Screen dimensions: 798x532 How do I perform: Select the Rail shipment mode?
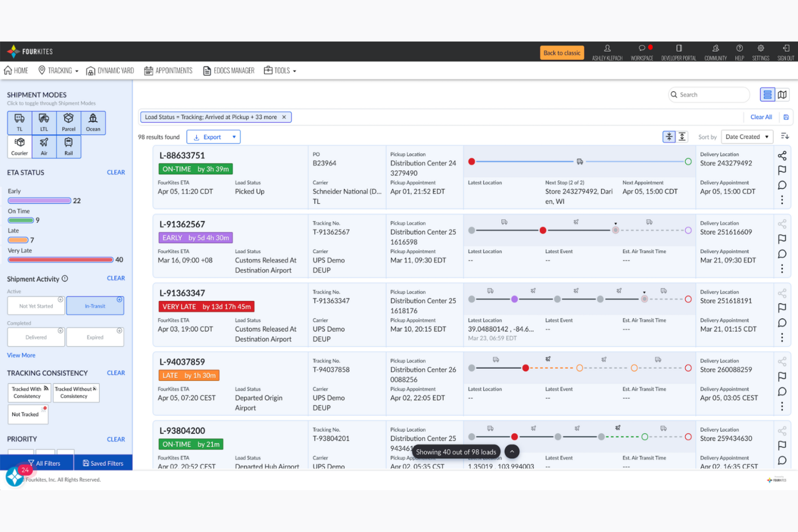pos(68,146)
